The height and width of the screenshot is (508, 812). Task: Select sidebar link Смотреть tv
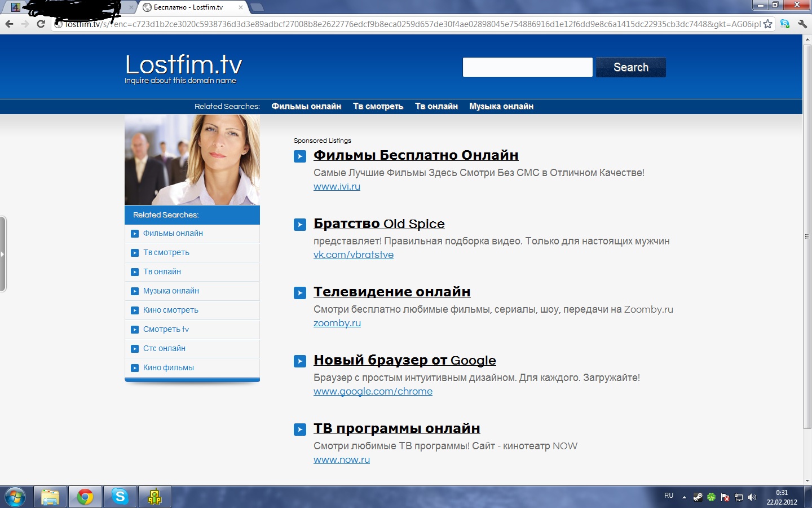(166, 329)
